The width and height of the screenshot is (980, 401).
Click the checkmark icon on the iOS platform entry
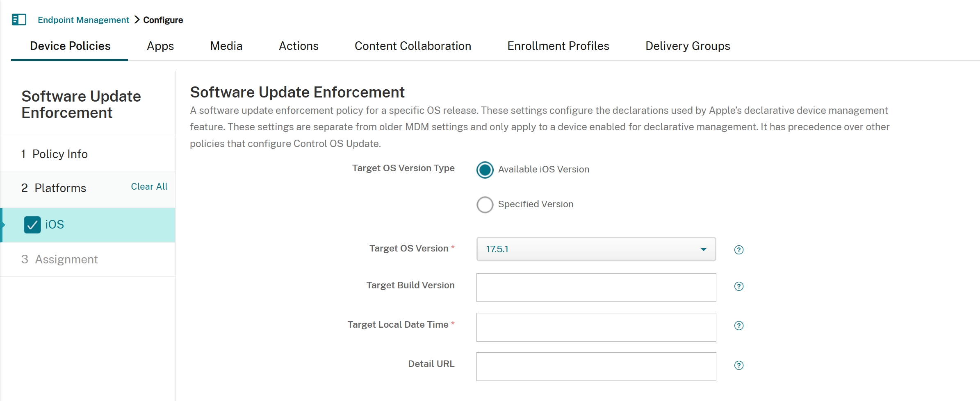click(x=32, y=224)
